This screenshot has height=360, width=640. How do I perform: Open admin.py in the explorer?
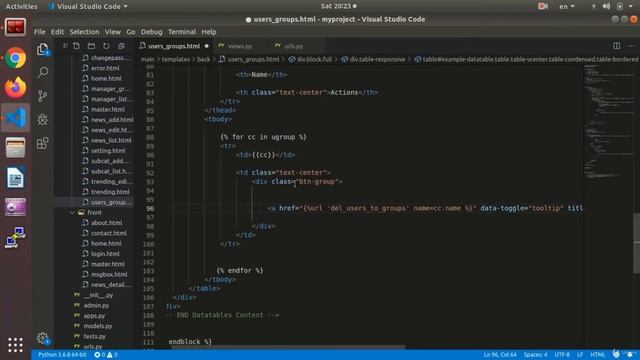pos(96,305)
